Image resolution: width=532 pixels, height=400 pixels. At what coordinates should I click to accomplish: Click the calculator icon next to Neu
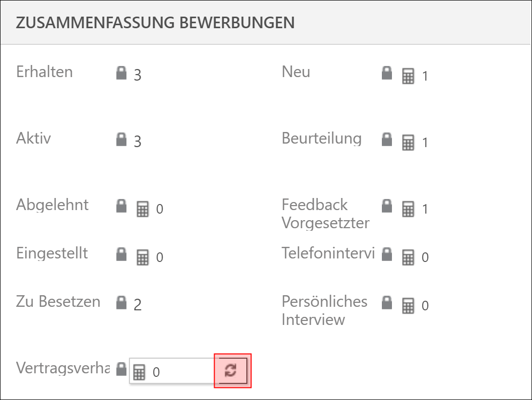click(x=408, y=76)
